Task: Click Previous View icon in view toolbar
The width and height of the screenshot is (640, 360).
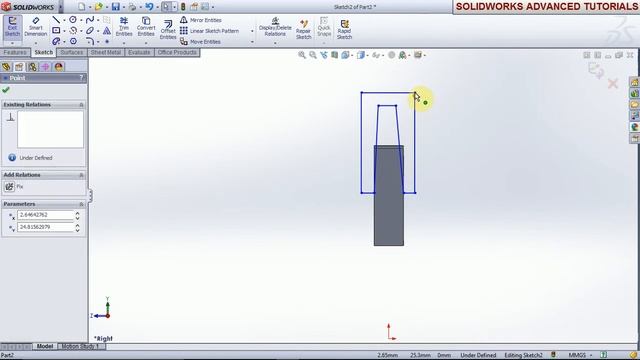Action: pyautogui.click(x=324, y=55)
